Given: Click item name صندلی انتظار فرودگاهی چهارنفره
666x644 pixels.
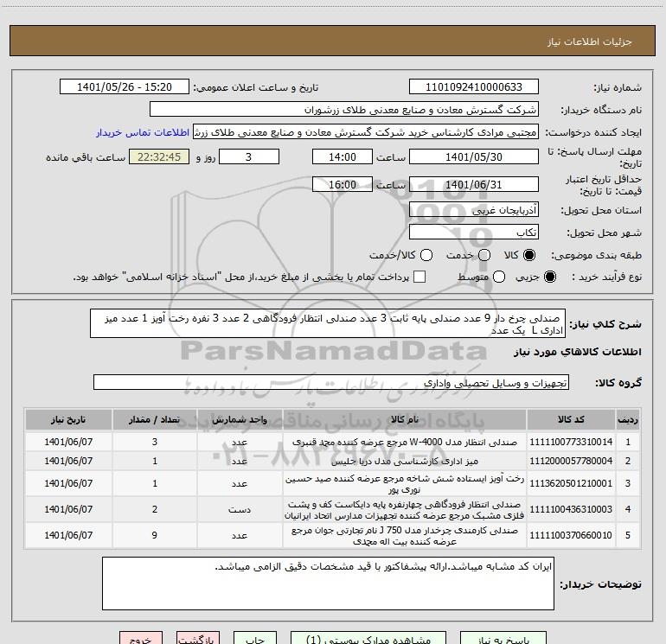Looking at the screenshot, I should [405, 510].
